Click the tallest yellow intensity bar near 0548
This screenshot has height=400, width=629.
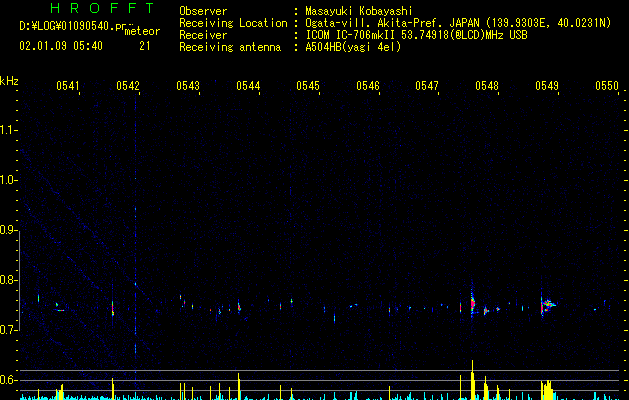(473, 380)
